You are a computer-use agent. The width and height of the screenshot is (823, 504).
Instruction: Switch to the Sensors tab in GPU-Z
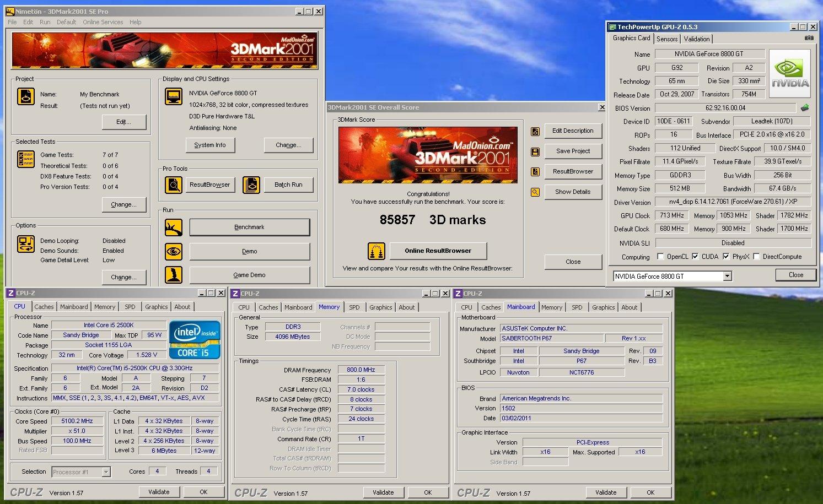click(667, 39)
